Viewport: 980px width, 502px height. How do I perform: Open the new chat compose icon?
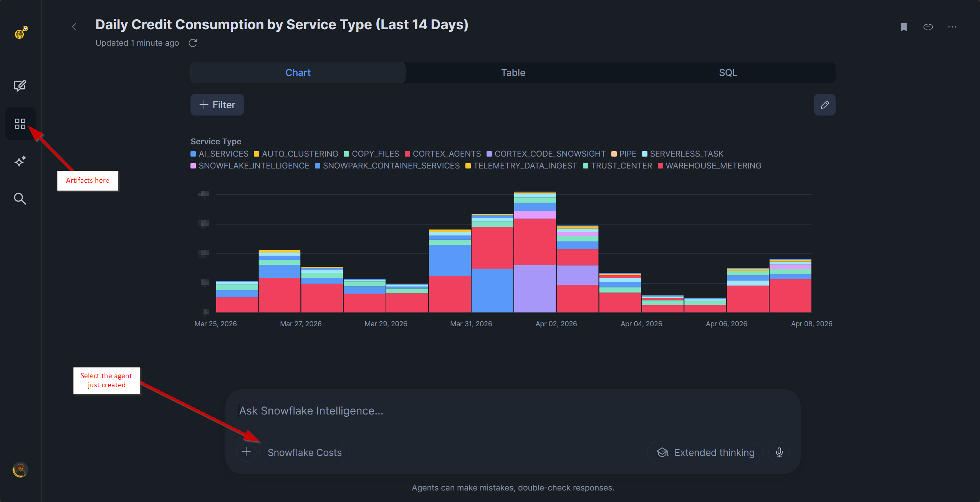click(20, 86)
